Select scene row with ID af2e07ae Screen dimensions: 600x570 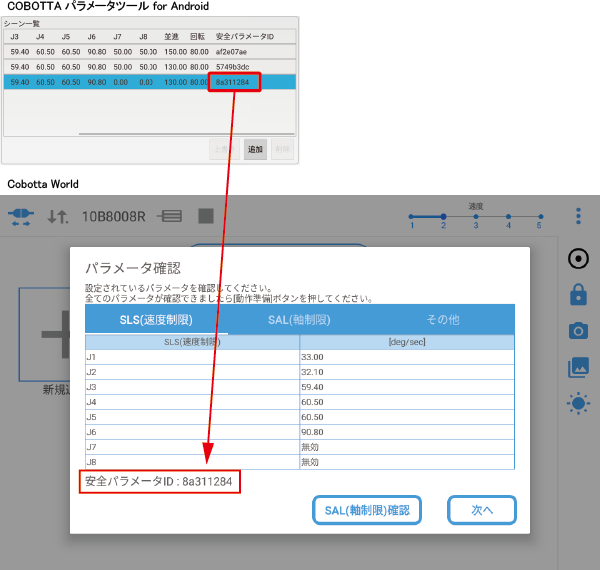150,50
